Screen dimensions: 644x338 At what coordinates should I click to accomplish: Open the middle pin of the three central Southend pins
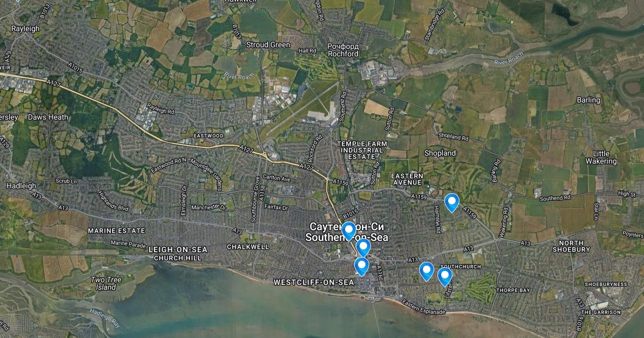pos(363,247)
